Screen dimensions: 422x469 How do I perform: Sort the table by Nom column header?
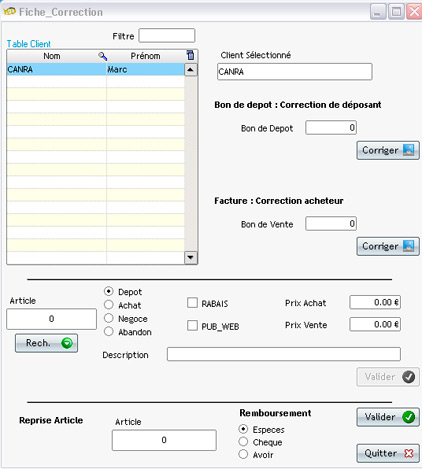[52, 56]
